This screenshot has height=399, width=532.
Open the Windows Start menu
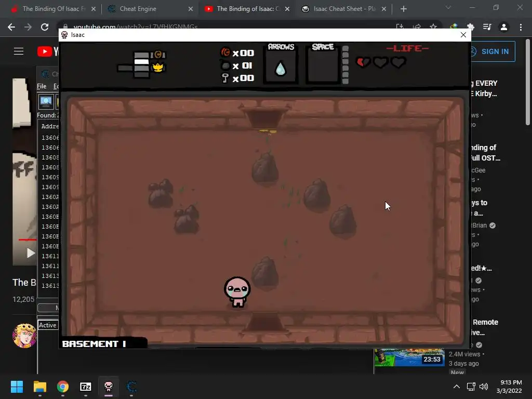pos(17,387)
